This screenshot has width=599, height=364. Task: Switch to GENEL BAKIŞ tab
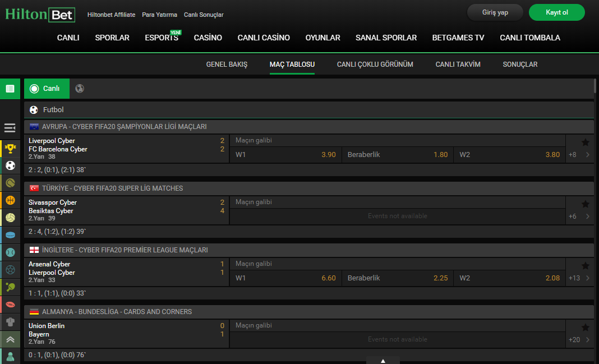click(227, 64)
